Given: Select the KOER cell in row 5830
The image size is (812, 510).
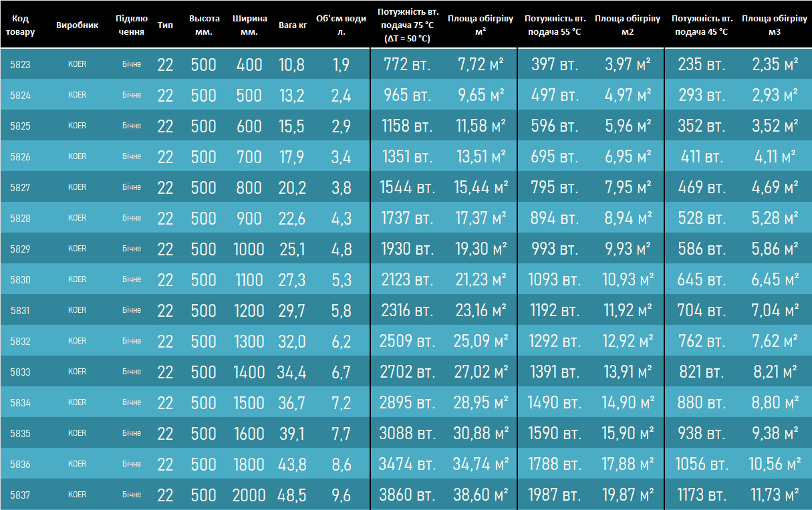Looking at the screenshot, I should click(78, 279).
